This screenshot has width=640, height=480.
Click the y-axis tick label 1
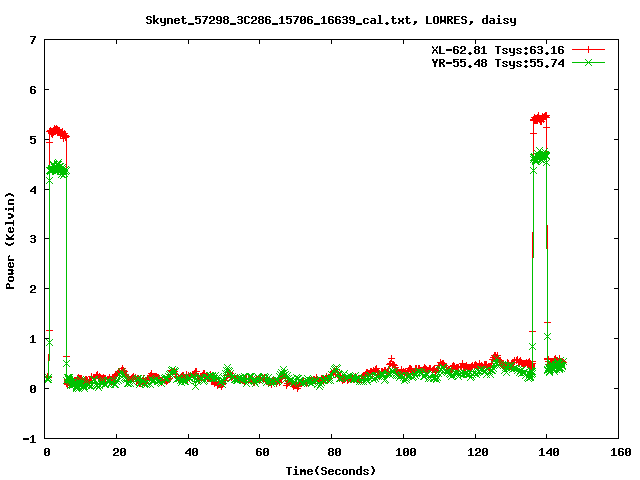(x=33, y=339)
